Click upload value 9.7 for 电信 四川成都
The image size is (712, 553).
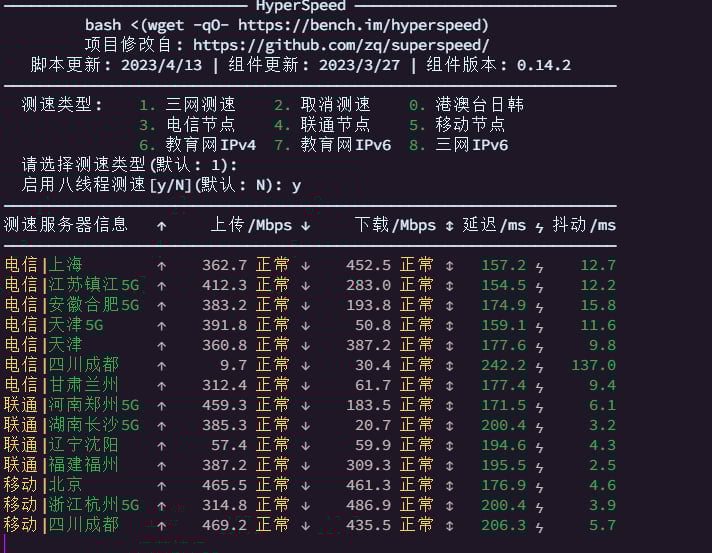click(x=233, y=365)
